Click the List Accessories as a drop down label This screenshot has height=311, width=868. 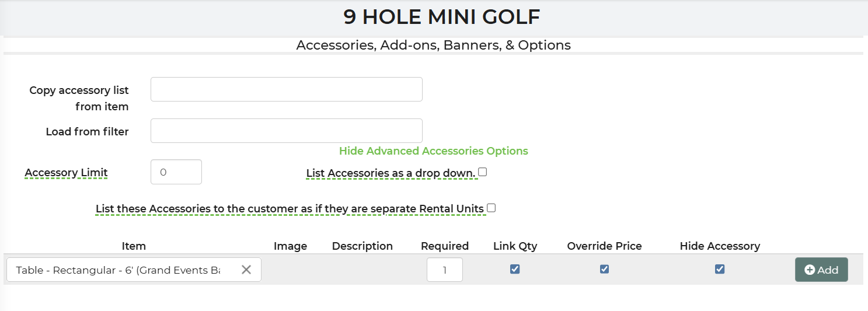[391, 173]
